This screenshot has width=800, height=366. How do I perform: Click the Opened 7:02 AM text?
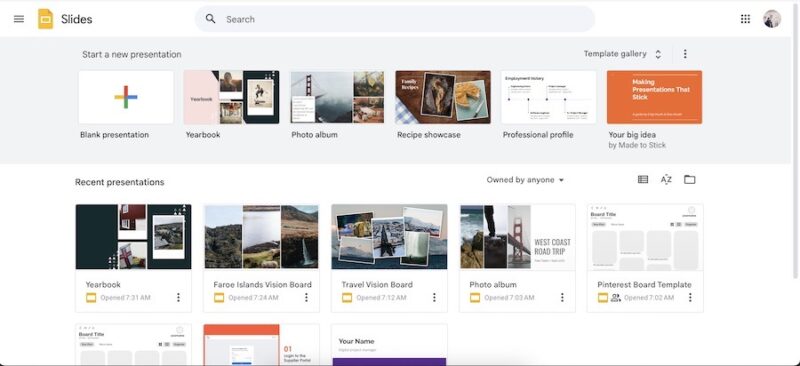(649, 298)
